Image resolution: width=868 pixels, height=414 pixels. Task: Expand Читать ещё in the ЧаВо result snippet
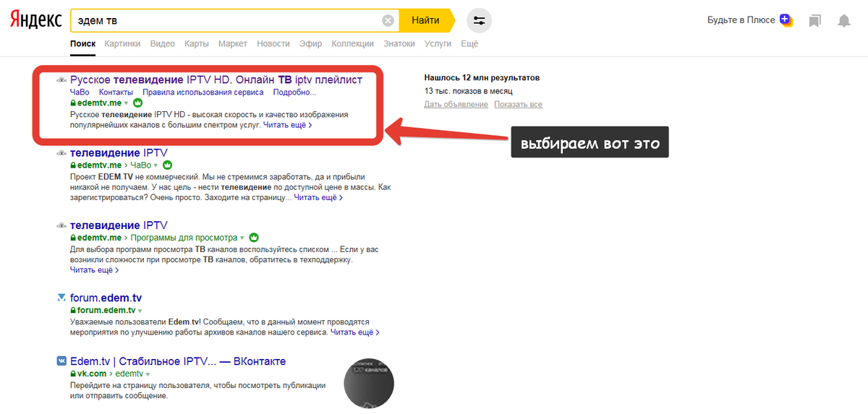pos(318,197)
